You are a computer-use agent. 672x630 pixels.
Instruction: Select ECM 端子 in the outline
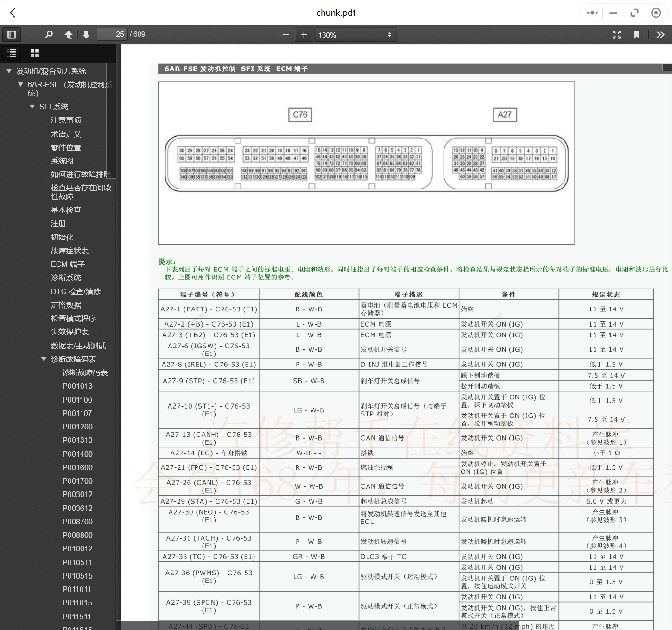click(x=68, y=264)
